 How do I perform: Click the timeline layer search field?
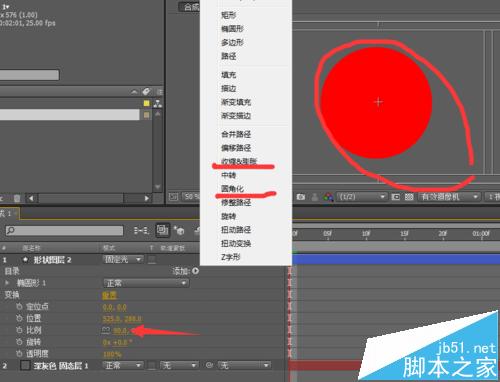point(64,230)
